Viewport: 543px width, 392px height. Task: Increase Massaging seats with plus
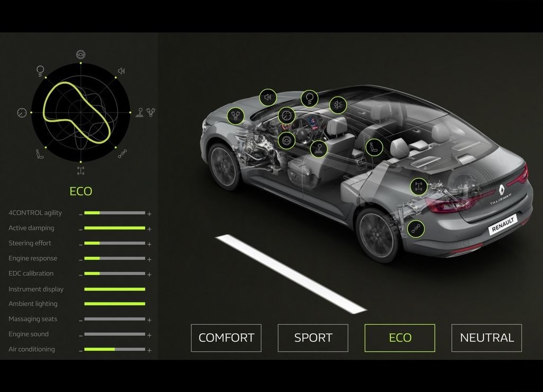(149, 320)
